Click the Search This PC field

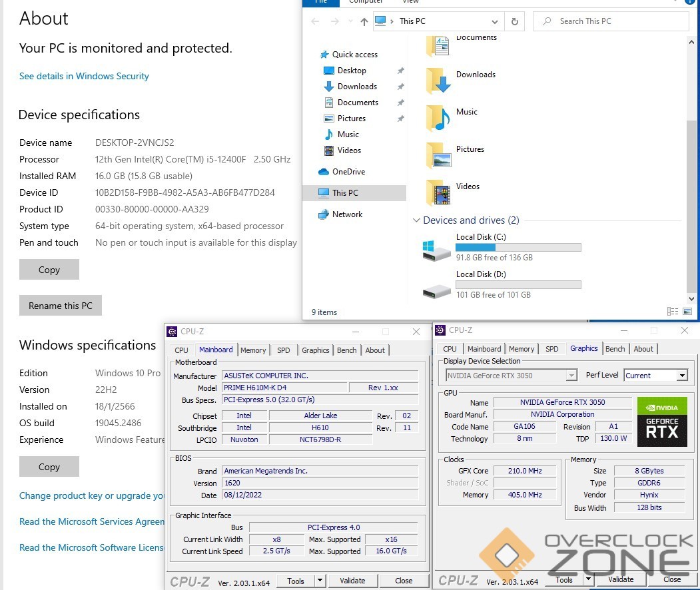611,21
